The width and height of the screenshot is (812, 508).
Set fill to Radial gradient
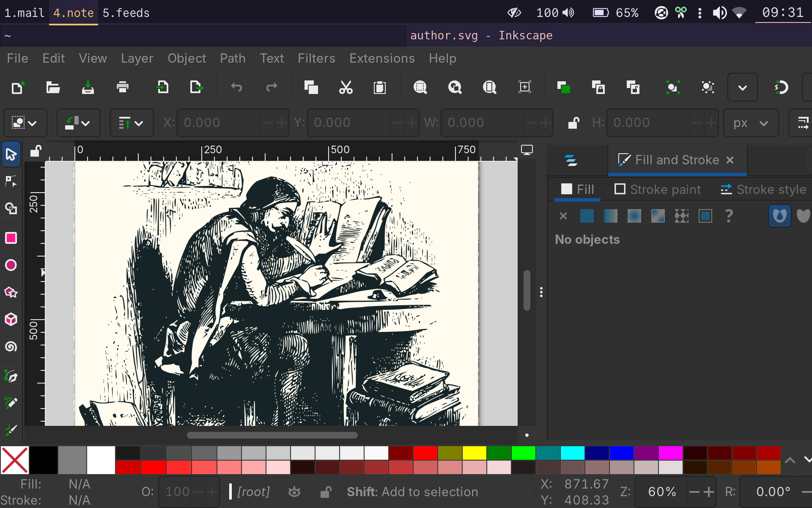[x=634, y=216]
